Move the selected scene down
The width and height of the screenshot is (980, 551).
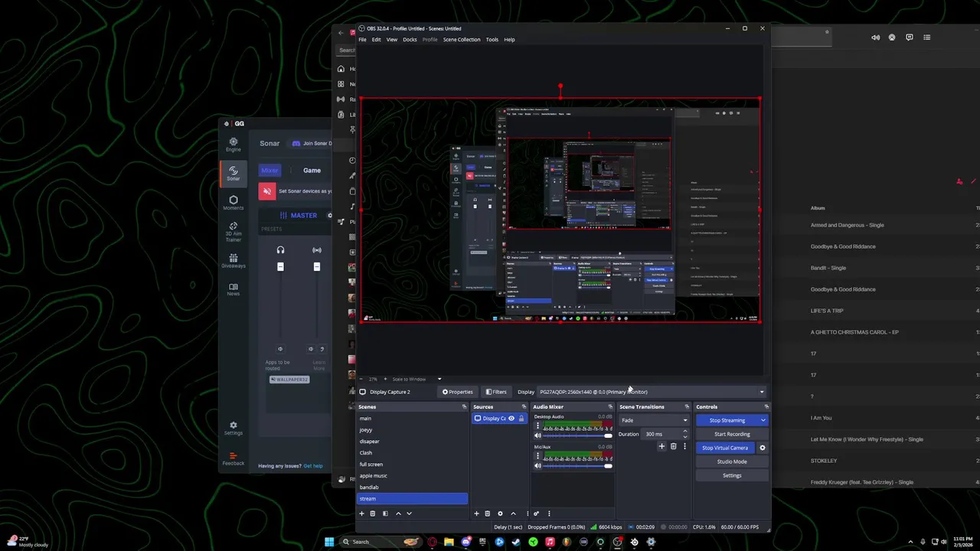409,514
